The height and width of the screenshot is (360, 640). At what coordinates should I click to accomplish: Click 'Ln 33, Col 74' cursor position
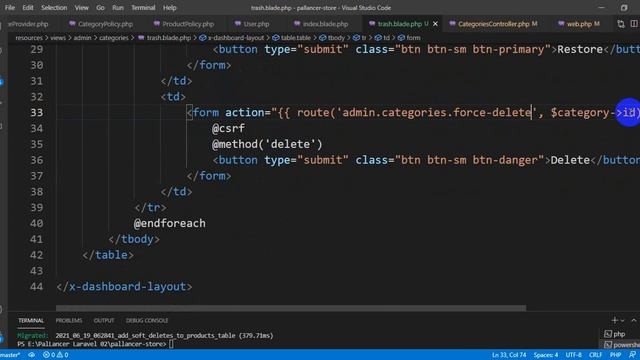(x=509, y=355)
